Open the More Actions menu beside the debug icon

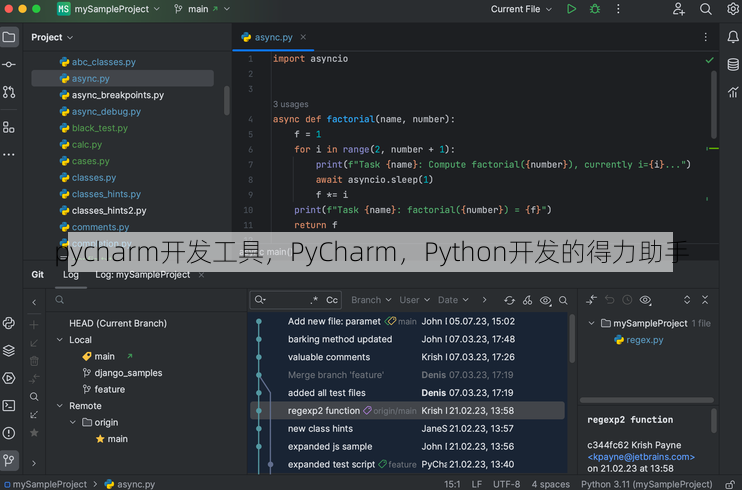coord(618,9)
